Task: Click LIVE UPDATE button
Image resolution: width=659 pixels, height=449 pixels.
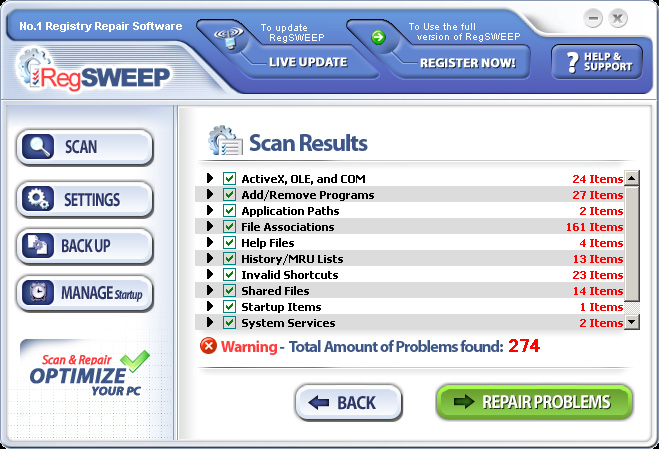Action: [x=308, y=62]
